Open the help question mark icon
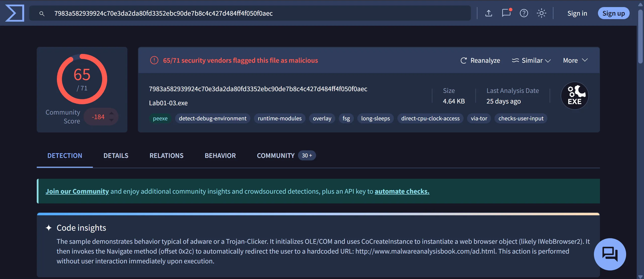The height and width of the screenshot is (279, 644). [x=524, y=13]
